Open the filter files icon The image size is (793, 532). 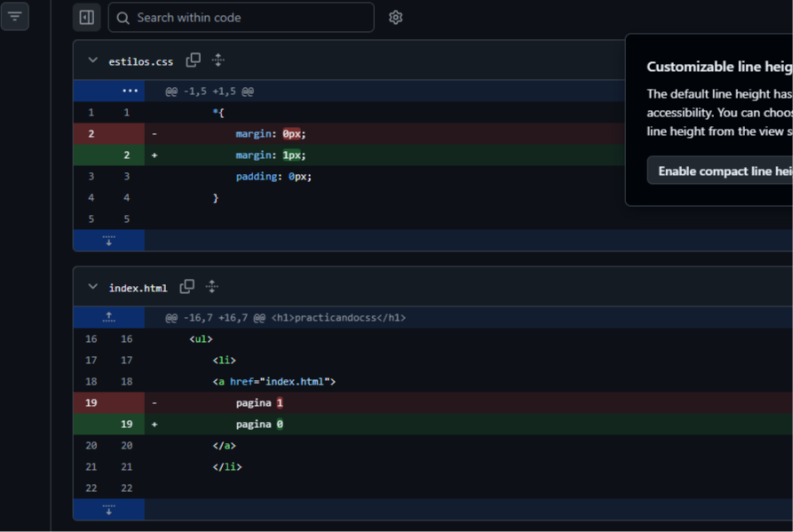(15, 17)
